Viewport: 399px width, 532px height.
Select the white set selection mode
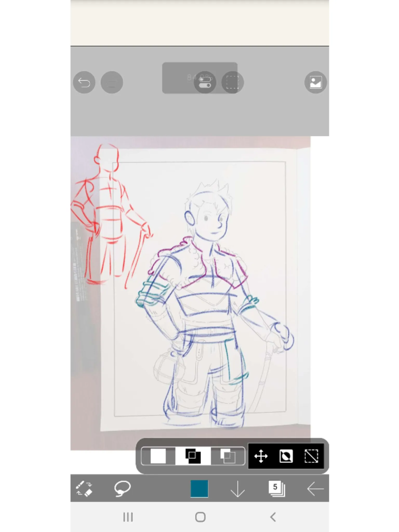click(x=158, y=456)
